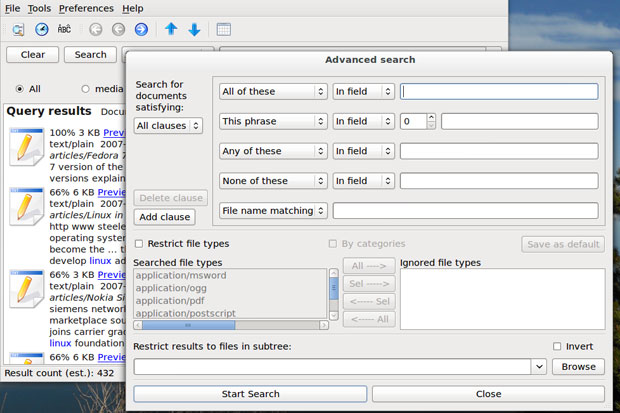Open In field dropdown for None of these
Viewport: 620px width, 413px height.
[364, 181]
